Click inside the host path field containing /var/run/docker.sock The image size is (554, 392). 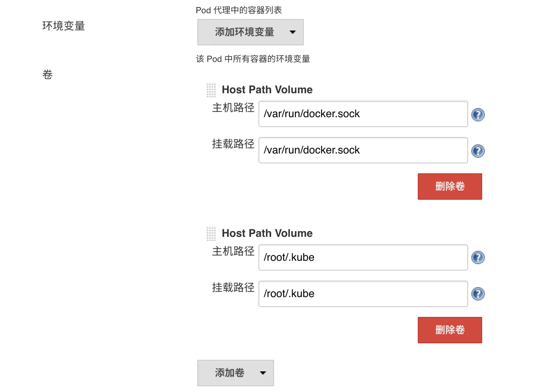coord(362,114)
